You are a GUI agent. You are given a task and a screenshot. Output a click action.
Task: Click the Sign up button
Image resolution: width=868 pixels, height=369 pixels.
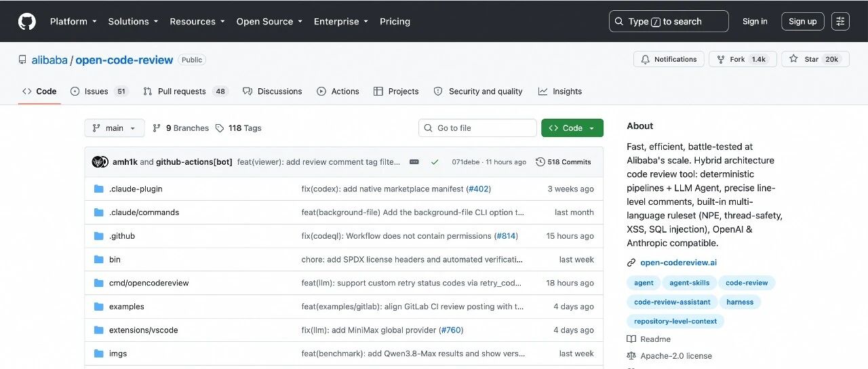pos(803,21)
